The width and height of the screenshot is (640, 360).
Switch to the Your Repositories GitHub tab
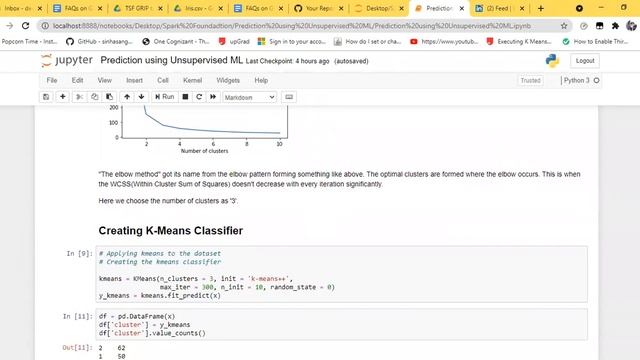click(318, 8)
